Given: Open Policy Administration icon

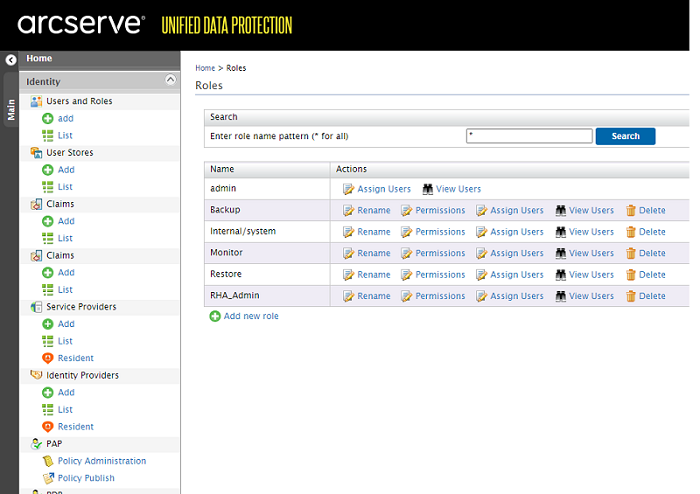Looking at the screenshot, I should coord(48,461).
